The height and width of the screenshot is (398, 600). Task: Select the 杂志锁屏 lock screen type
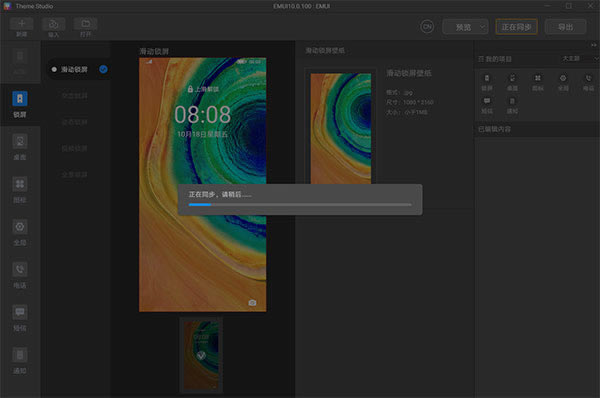pyautogui.click(x=75, y=96)
